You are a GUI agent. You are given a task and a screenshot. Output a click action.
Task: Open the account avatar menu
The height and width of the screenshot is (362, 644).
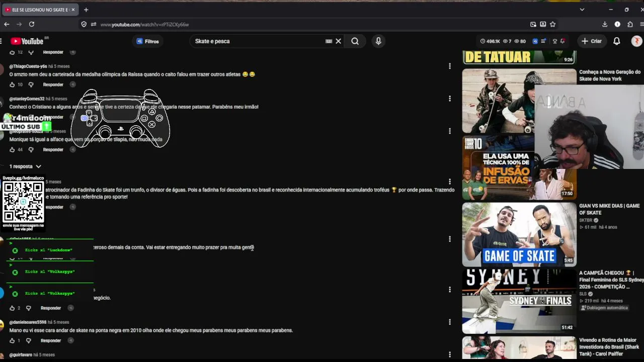pos(636,41)
